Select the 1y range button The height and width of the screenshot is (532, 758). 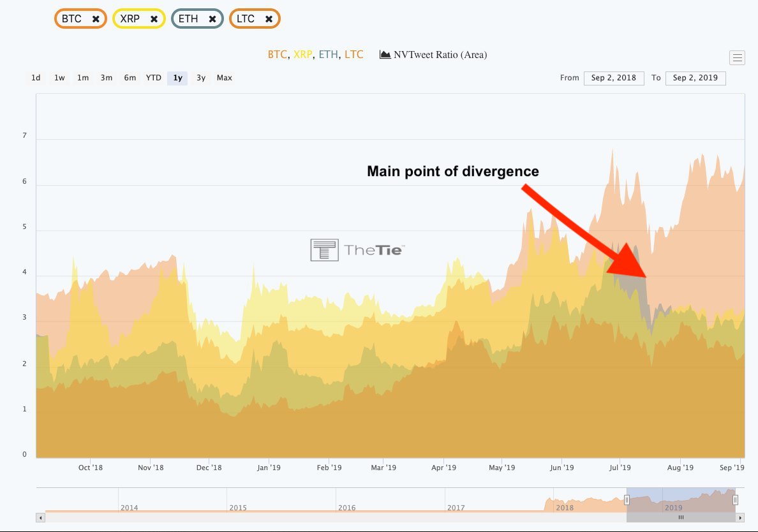[177, 78]
